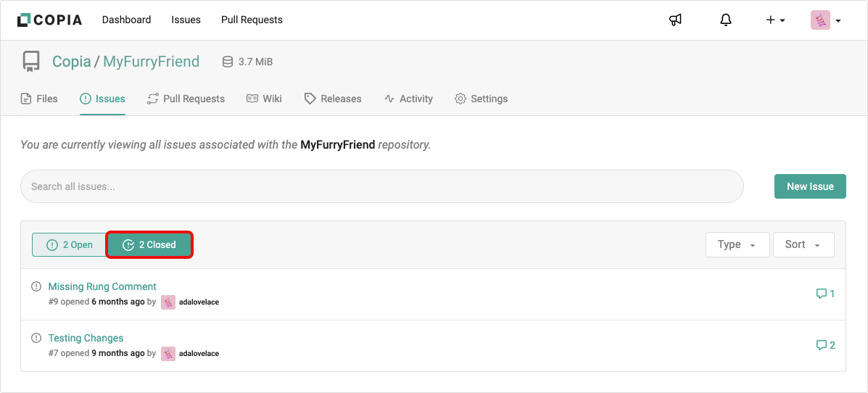Click the New Issue button
Image resolution: width=868 pixels, height=393 pixels.
click(810, 186)
